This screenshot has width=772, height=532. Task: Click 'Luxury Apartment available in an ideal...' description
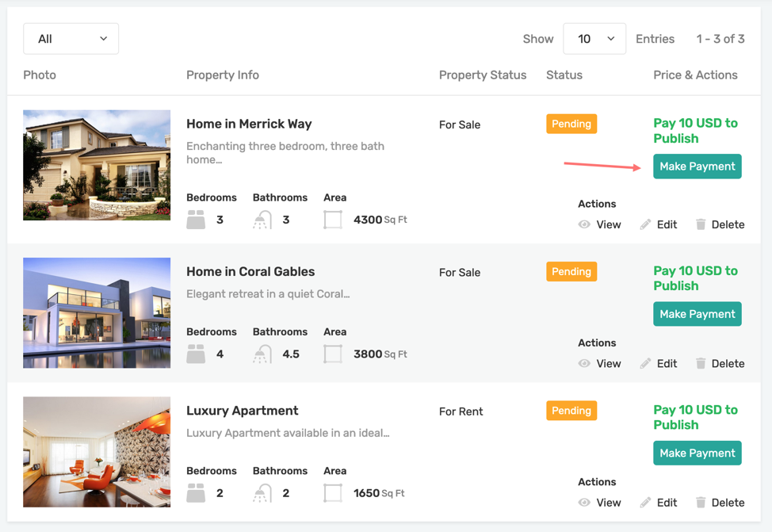click(288, 433)
